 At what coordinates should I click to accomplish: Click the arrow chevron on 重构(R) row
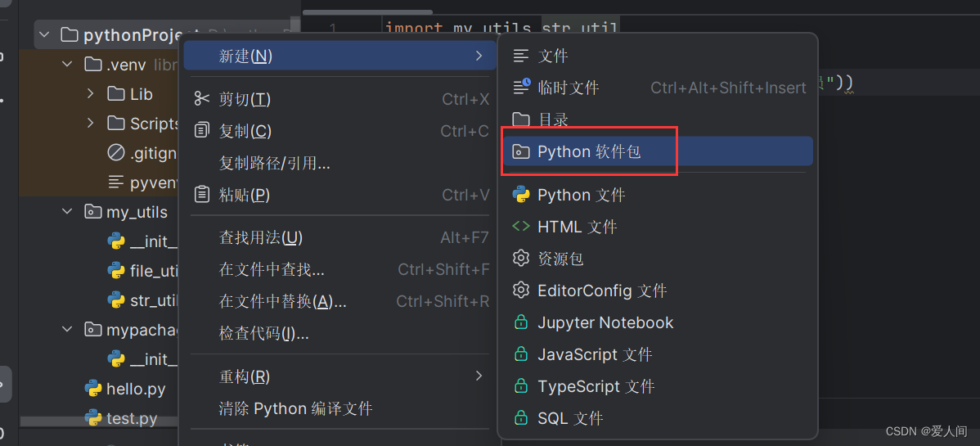(479, 376)
